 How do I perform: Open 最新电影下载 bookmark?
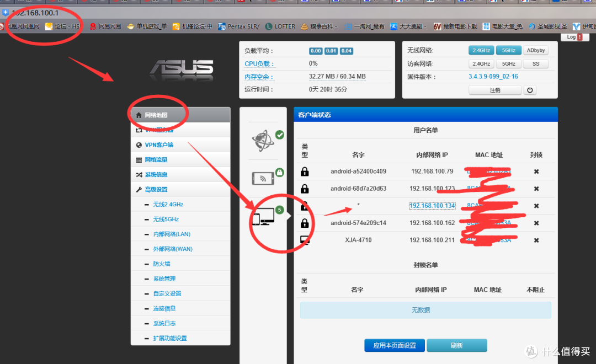tap(455, 26)
